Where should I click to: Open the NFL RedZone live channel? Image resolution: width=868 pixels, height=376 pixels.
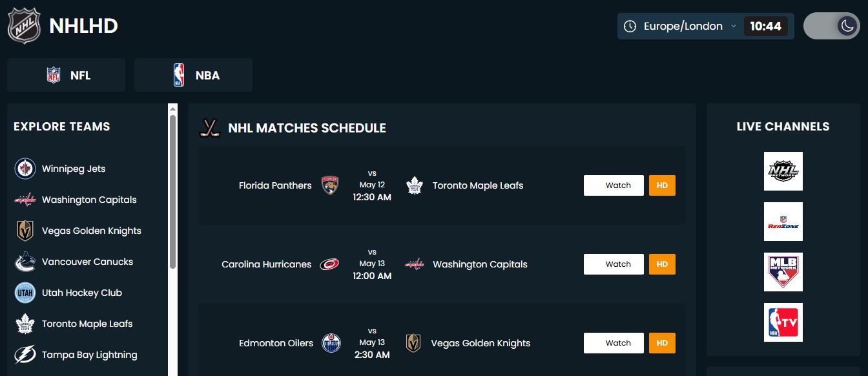coord(783,222)
